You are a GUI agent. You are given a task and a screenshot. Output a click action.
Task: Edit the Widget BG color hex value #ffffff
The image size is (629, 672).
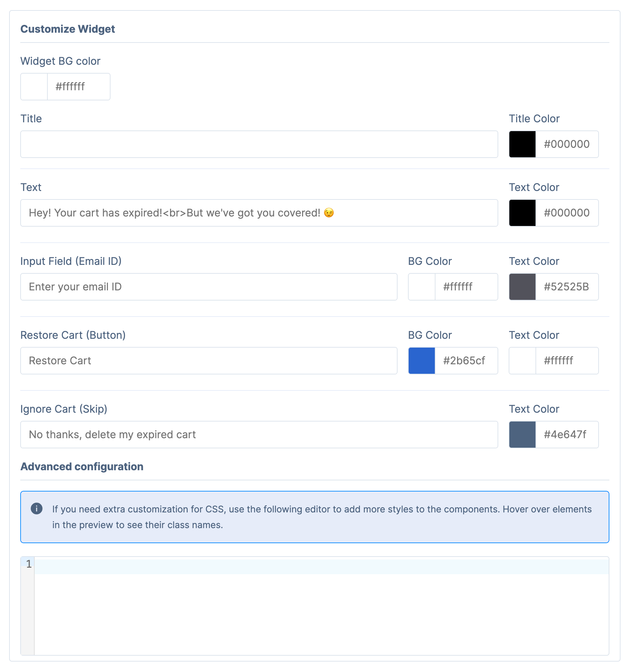pyautogui.click(x=79, y=87)
